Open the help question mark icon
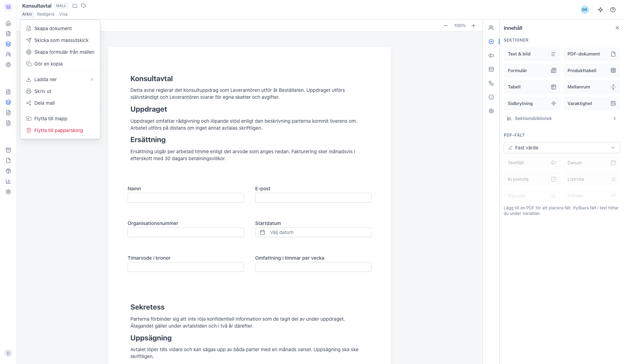Viewport: 624px width, 364px height. point(613,10)
